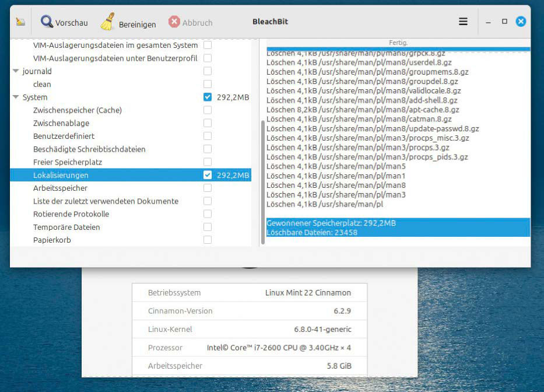Collapse the System tree group

16,97
